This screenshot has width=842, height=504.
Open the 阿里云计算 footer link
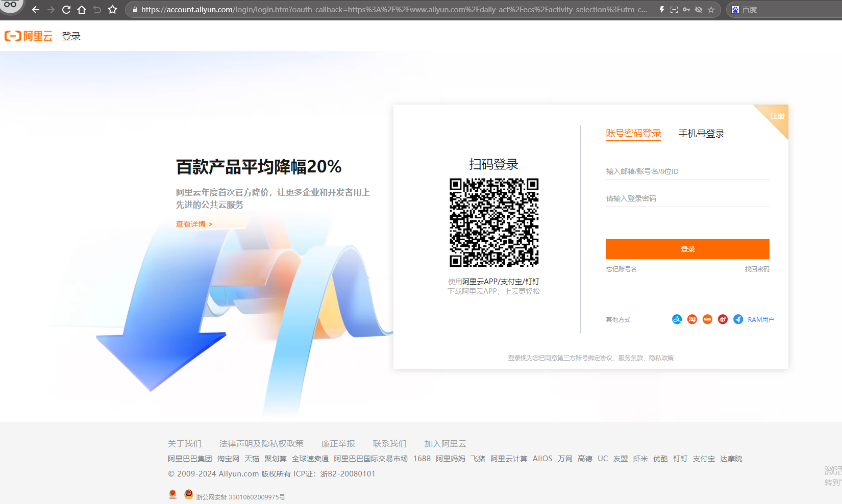[x=509, y=459]
